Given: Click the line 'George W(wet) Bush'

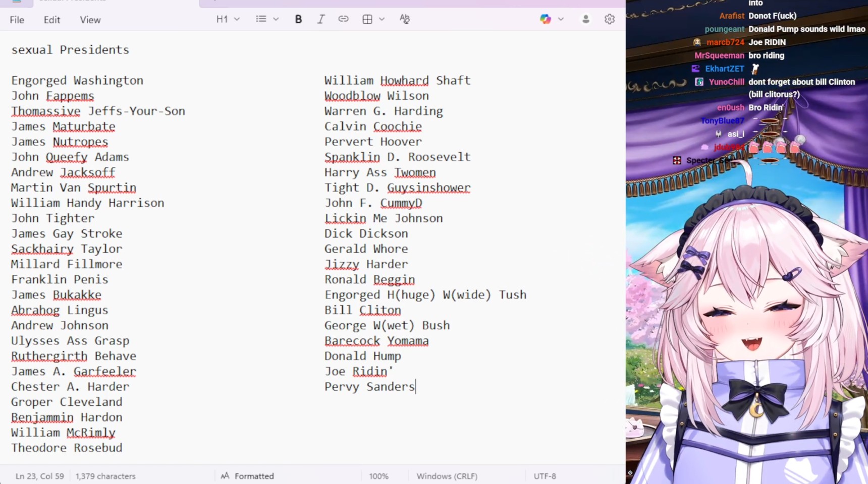Looking at the screenshot, I should [x=387, y=325].
